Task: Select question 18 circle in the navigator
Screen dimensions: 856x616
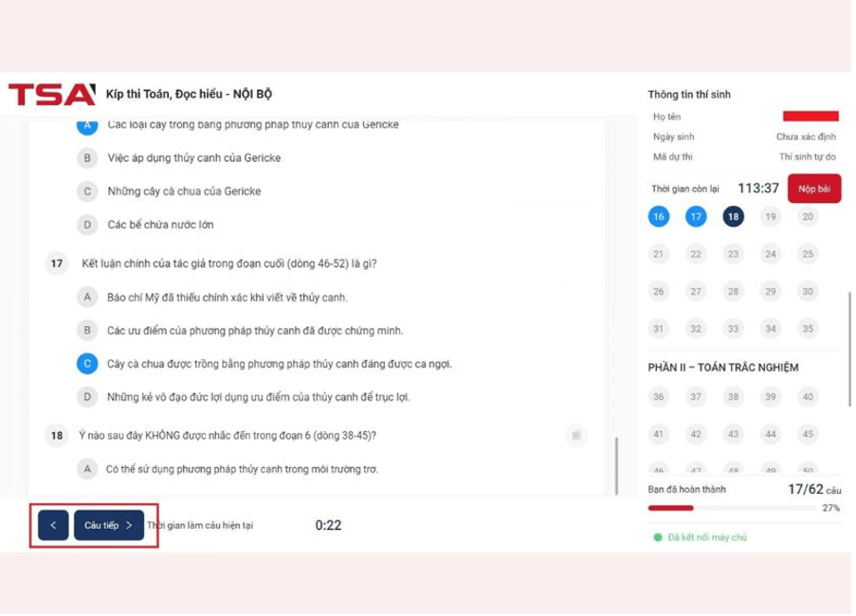Action: point(733,217)
